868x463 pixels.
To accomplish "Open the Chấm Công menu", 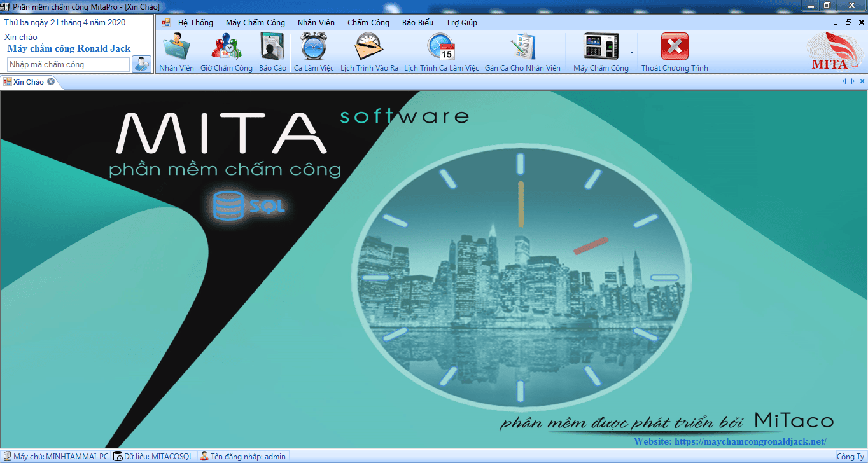I will (368, 23).
